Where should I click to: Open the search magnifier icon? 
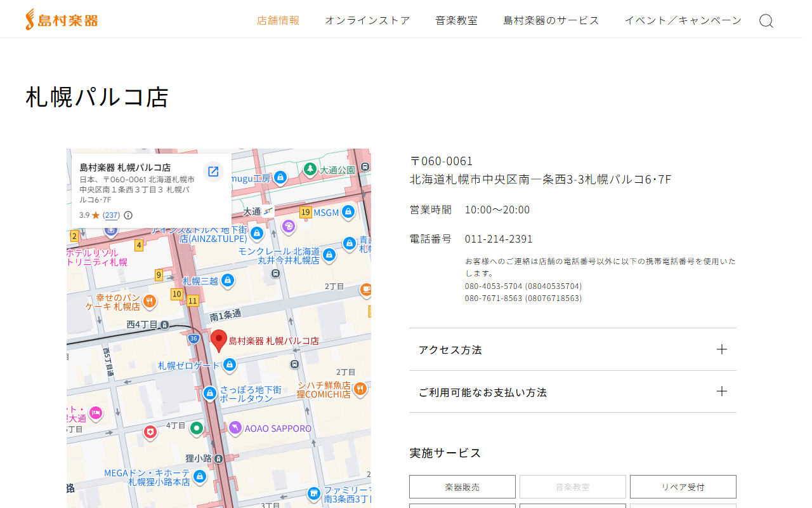[766, 21]
